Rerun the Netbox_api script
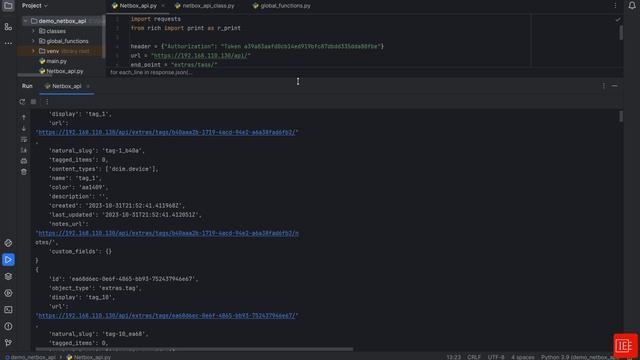This screenshot has width=640, height=360. pos(22,102)
